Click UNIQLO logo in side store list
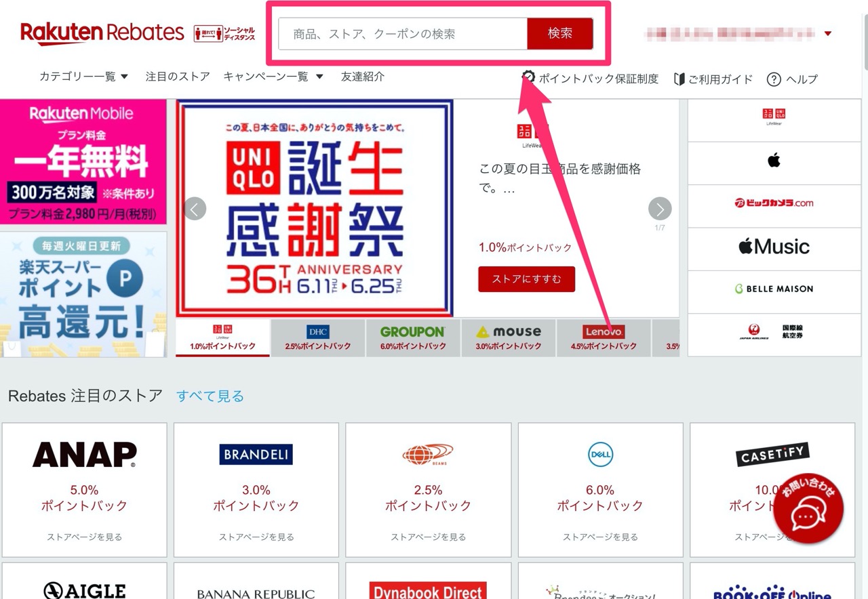The height and width of the screenshot is (599, 868). click(x=774, y=117)
